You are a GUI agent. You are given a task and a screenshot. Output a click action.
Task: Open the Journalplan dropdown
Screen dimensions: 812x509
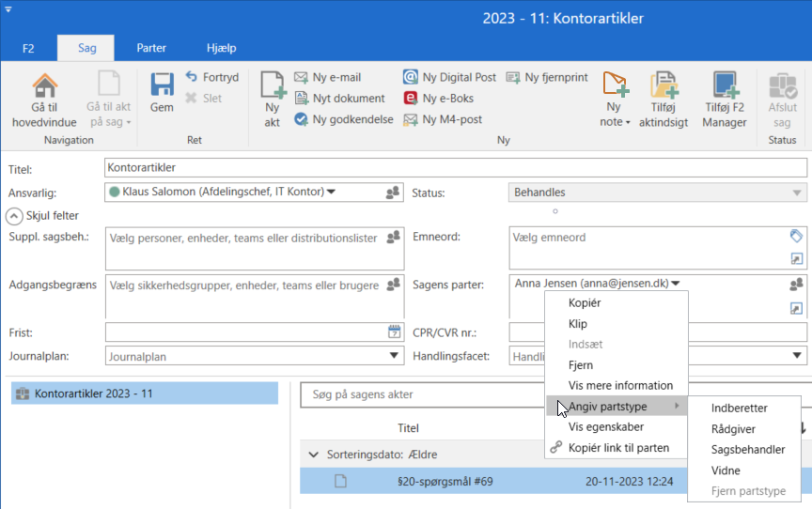click(x=395, y=356)
